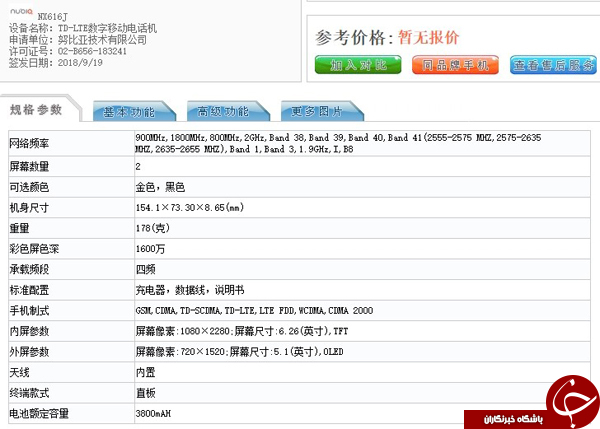Screen dimensions: 600x429
Task: Click the 金色，黑色 color value
Action: point(160,187)
